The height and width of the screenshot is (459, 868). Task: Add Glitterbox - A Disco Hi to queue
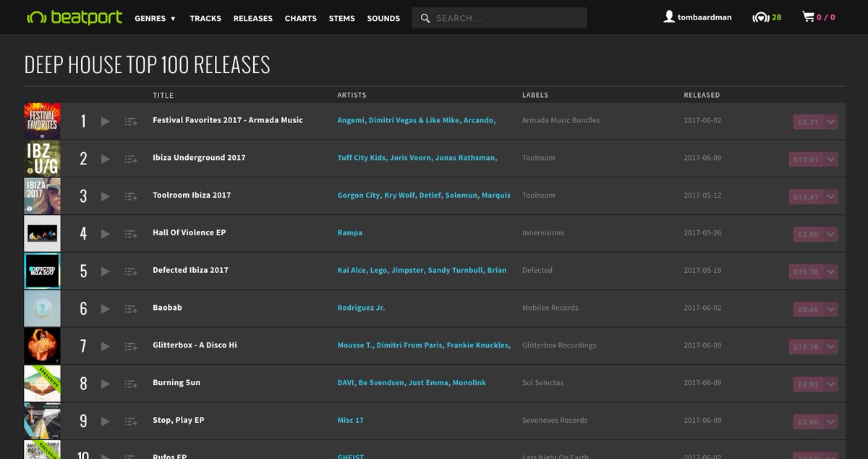coord(131,347)
